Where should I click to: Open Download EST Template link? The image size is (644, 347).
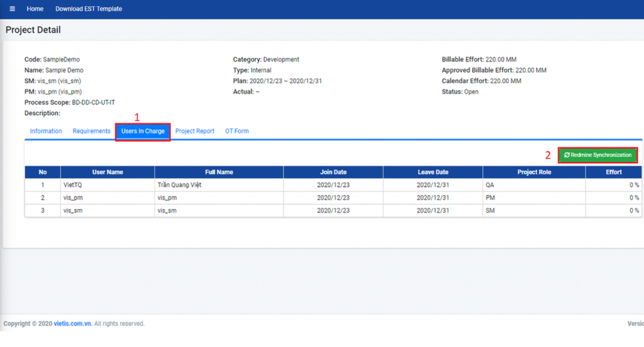[x=89, y=9]
